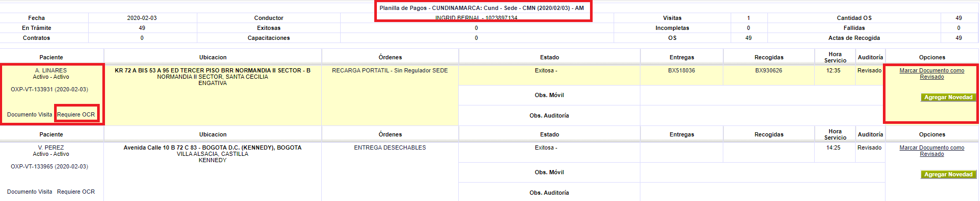
Task: Select pickup code BX930626
Action: [x=768, y=70]
